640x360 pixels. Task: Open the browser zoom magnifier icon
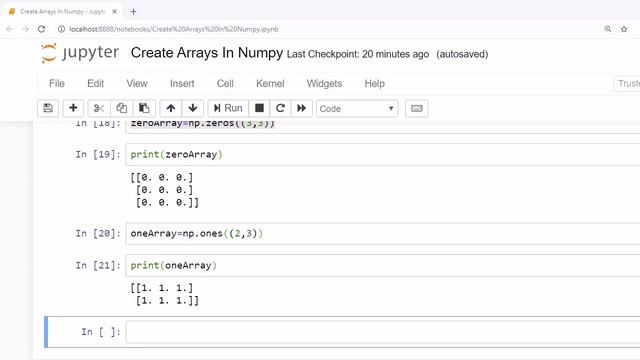pyautogui.click(x=608, y=29)
